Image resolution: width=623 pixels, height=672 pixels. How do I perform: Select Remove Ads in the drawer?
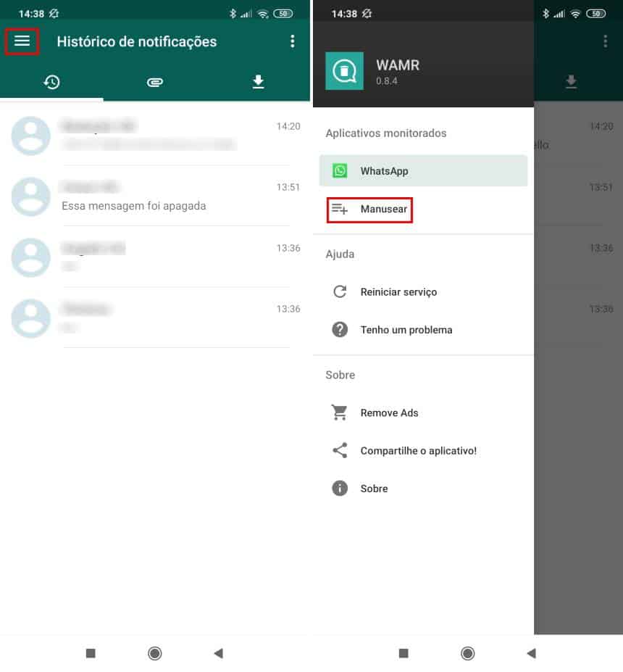[423, 412]
